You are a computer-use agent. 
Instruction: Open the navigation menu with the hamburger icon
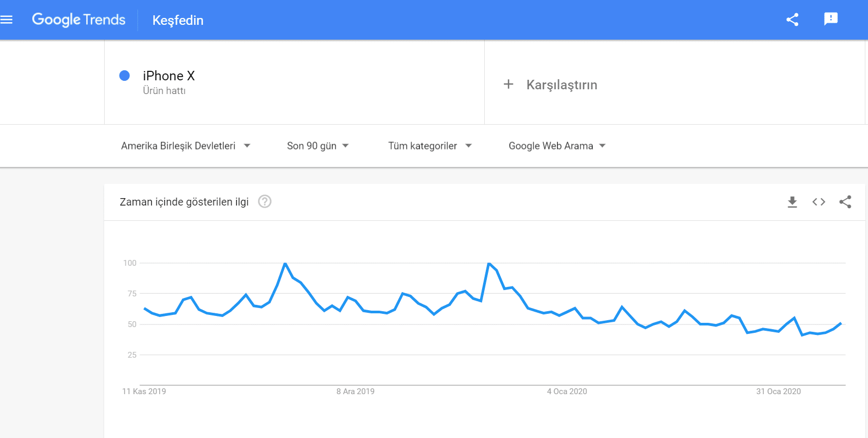7,19
